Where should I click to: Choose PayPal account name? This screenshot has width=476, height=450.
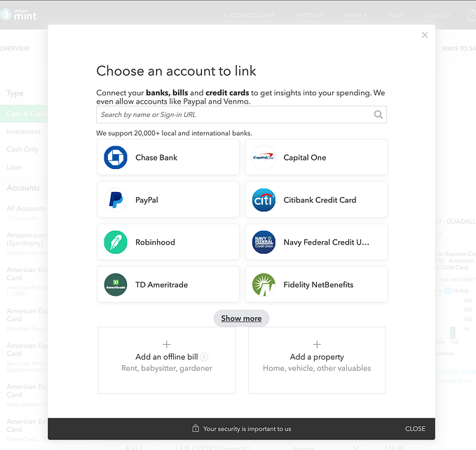[147, 200]
